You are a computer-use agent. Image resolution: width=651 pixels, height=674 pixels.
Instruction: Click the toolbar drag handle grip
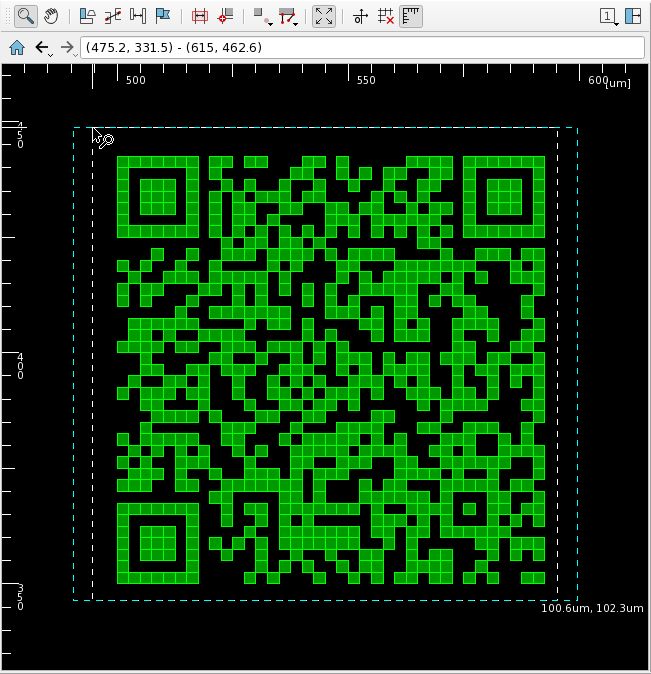(8, 17)
